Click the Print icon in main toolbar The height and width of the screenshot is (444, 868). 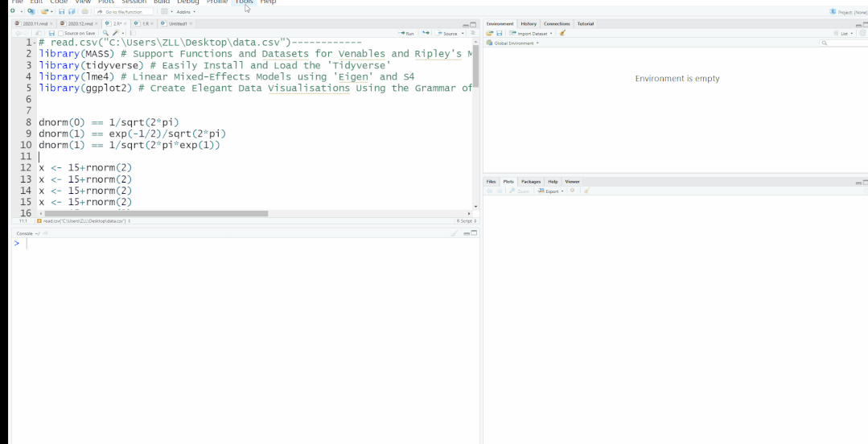[84, 11]
